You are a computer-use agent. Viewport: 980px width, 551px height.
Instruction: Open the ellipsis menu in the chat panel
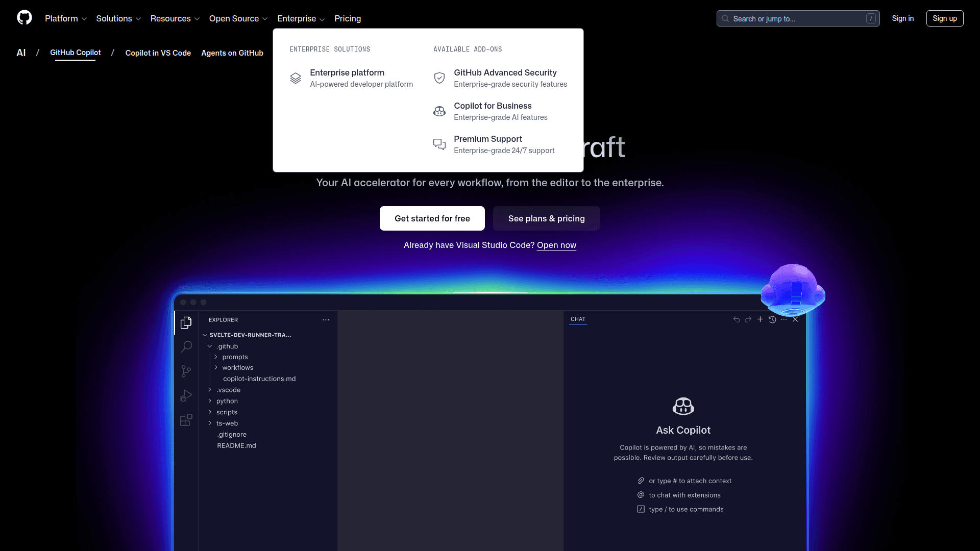pos(784,319)
